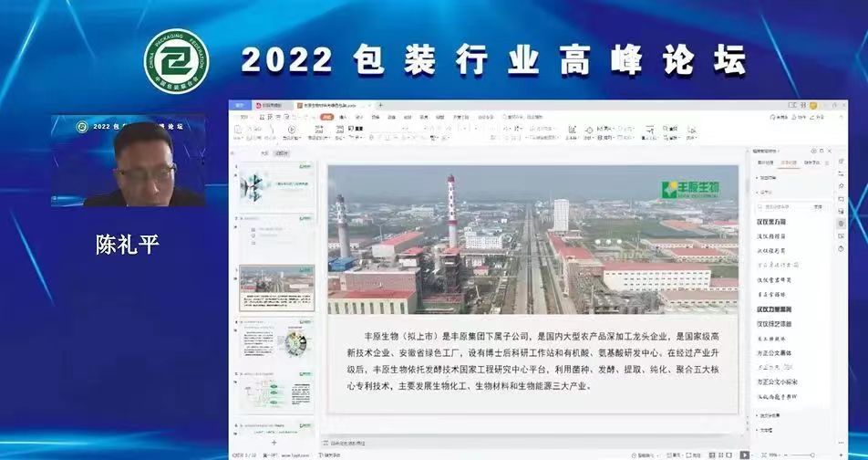Switch slide pane to 幻灯片 view
Viewport: 868px width, 460px height.
[x=283, y=152]
